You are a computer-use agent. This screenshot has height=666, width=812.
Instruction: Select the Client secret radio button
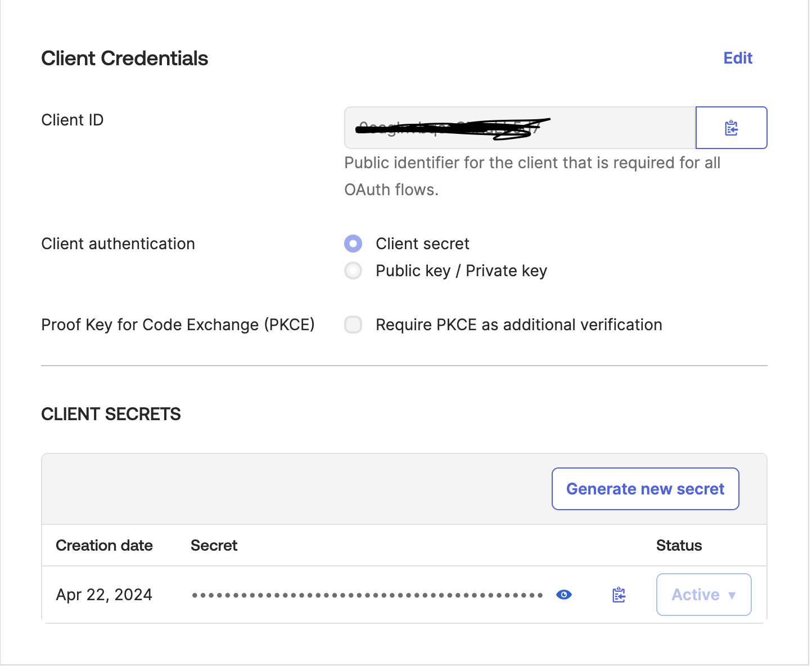pyautogui.click(x=353, y=244)
